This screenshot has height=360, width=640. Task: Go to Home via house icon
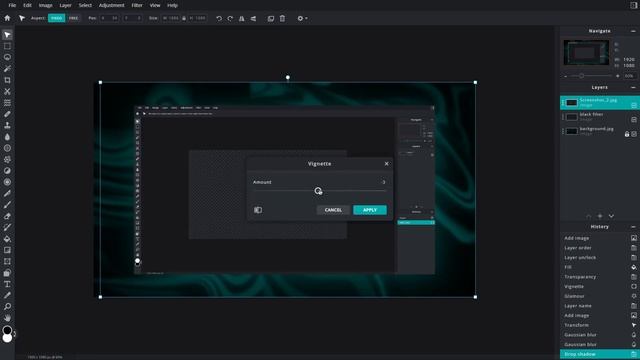coord(7,18)
